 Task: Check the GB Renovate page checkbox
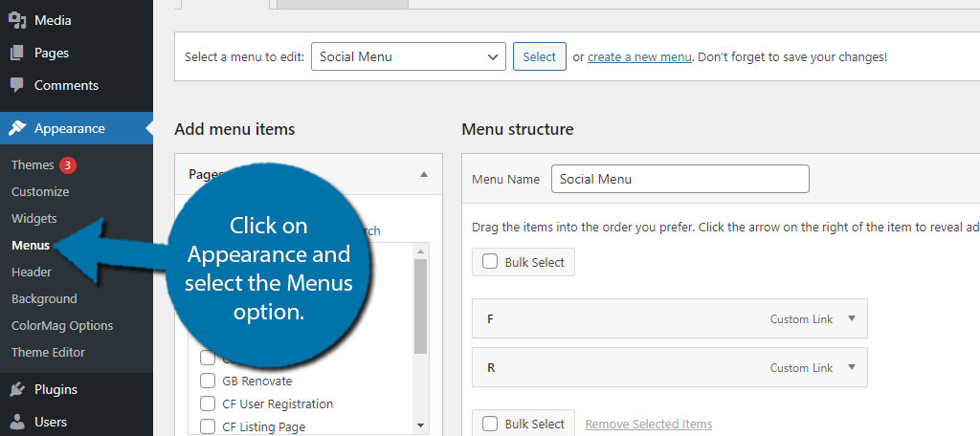pyautogui.click(x=207, y=381)
